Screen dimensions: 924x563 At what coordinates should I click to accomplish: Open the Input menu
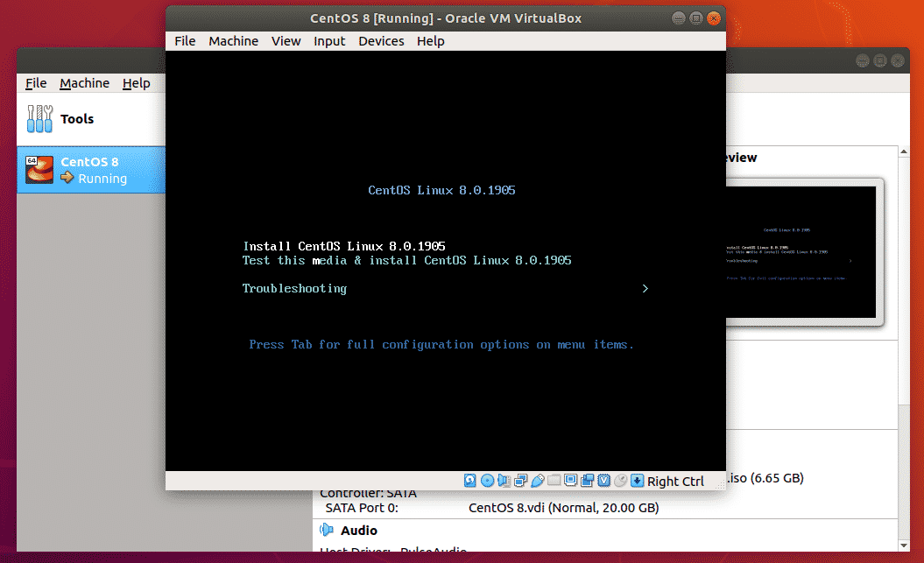(x=329, y=40)
